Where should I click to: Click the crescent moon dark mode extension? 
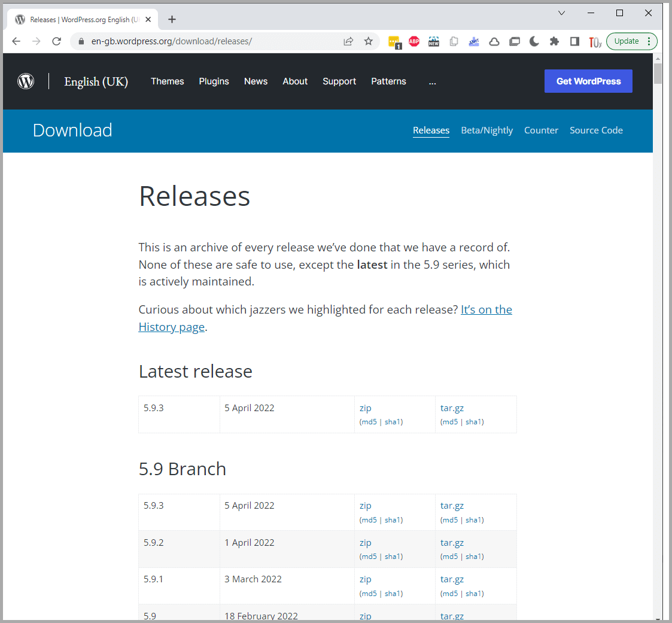tap(534, 41)
